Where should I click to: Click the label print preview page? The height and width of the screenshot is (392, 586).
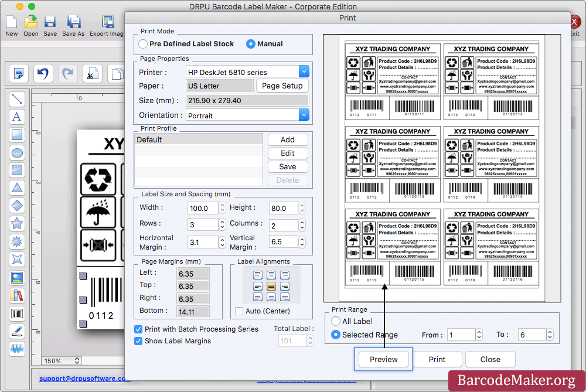pyautogui.click(x=442, y=168)
